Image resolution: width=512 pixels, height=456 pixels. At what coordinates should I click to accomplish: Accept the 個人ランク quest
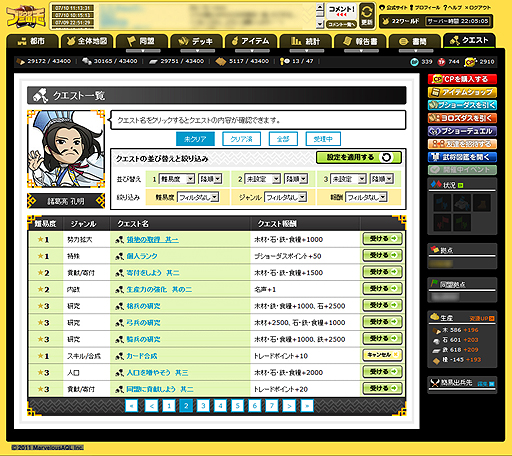click(382, 255)
